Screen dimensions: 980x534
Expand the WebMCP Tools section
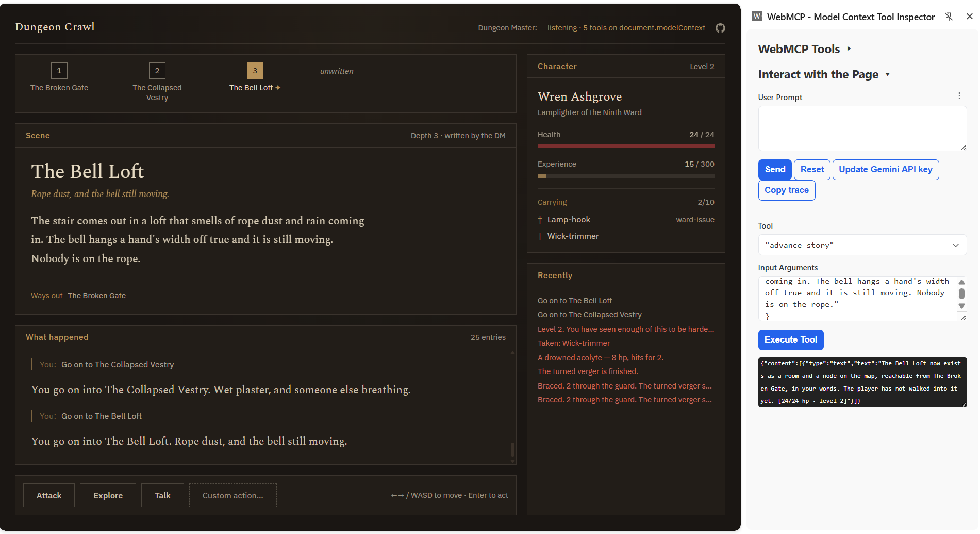tap(804, 49)
